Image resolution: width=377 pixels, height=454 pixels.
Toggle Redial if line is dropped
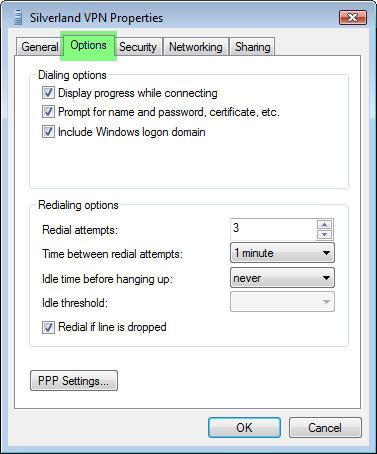(48, 327)
